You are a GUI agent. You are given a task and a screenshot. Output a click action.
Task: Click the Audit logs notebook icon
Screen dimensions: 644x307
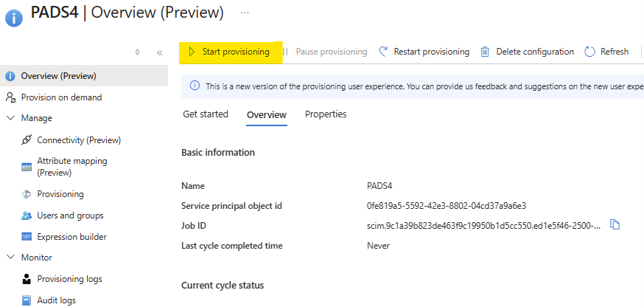point(27,300)
